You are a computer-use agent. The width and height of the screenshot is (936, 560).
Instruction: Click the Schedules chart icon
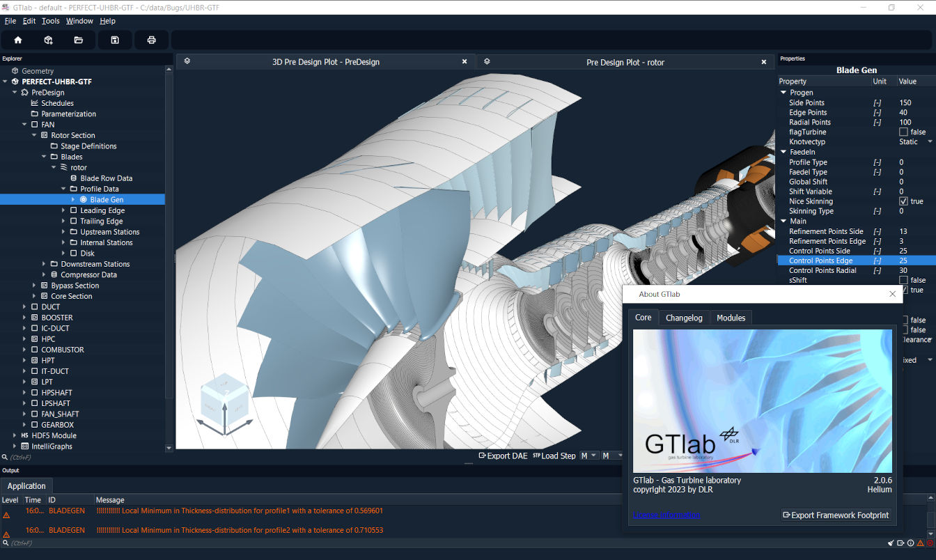[x=35, y=103]
